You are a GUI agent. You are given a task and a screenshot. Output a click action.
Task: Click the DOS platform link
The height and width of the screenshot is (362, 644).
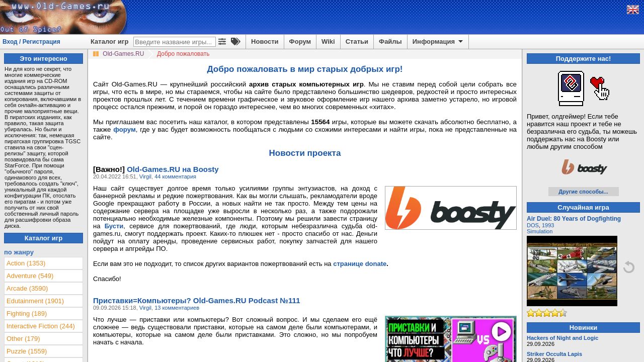coord(533,225)
